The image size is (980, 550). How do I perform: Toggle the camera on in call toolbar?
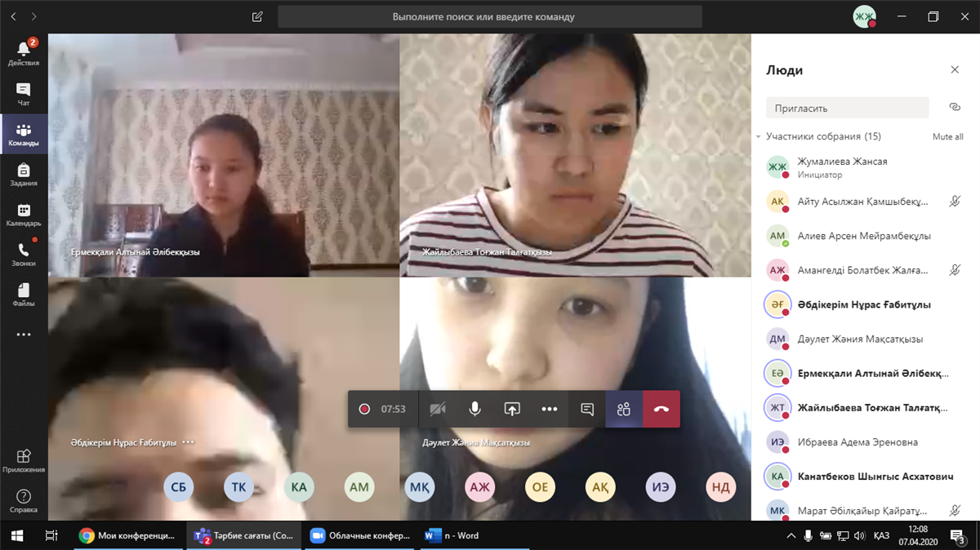pyautogui.click(x=438, y=409)
